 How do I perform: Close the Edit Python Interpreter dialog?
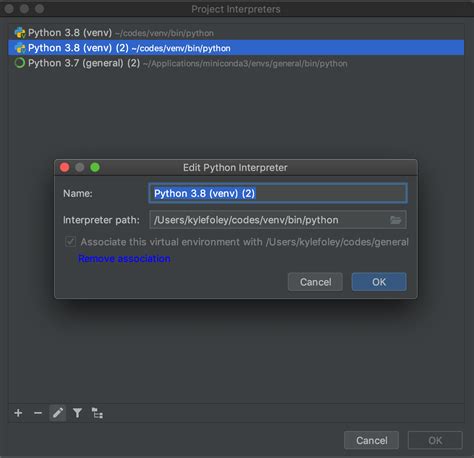(65, 167)
